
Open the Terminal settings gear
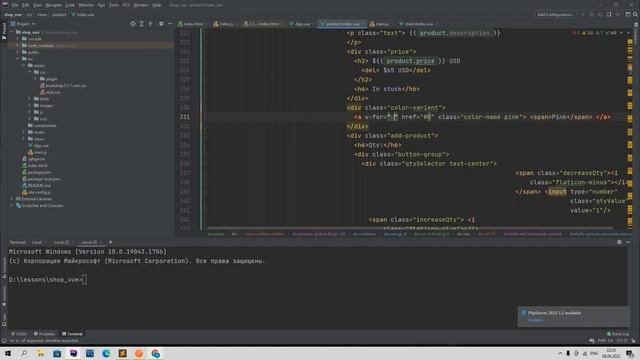[x=619, y=242]
